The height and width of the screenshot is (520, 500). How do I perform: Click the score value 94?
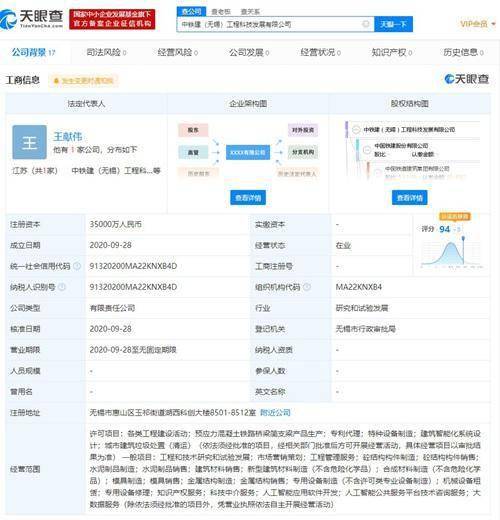click(445, 229)
